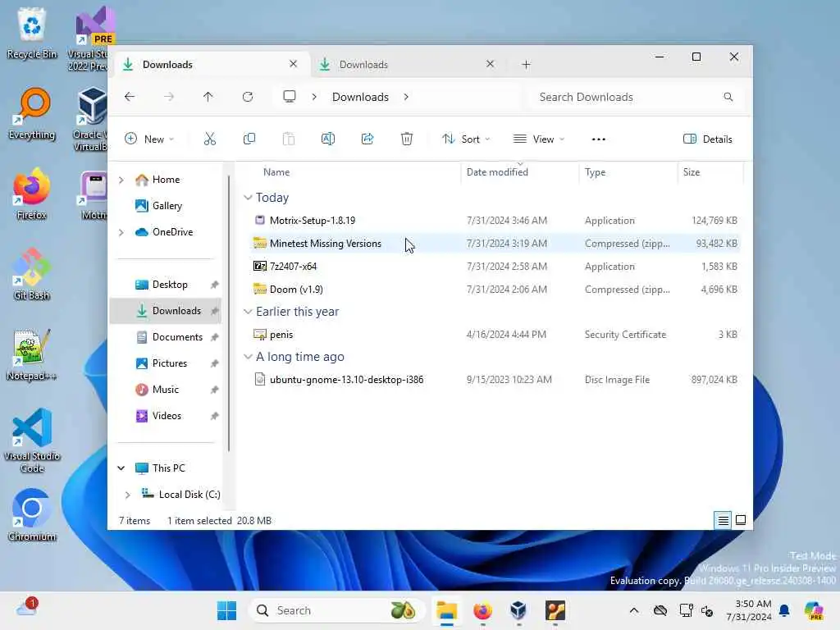
Task: Open Firefox desktop shortcut
Action: point(32,195)
